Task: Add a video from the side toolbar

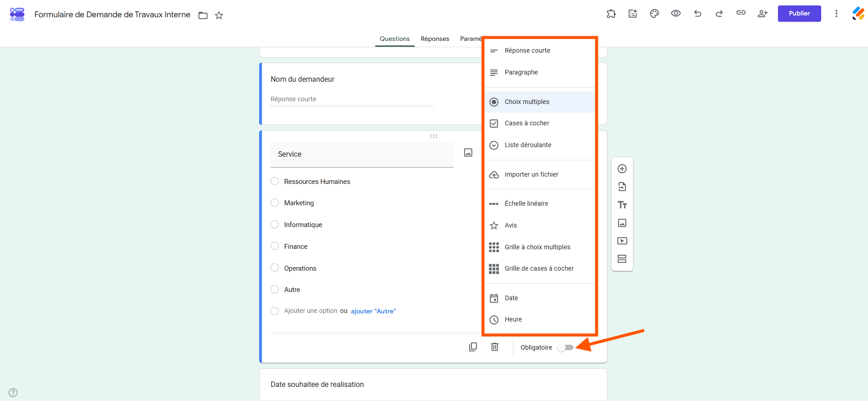Action: 622,241
